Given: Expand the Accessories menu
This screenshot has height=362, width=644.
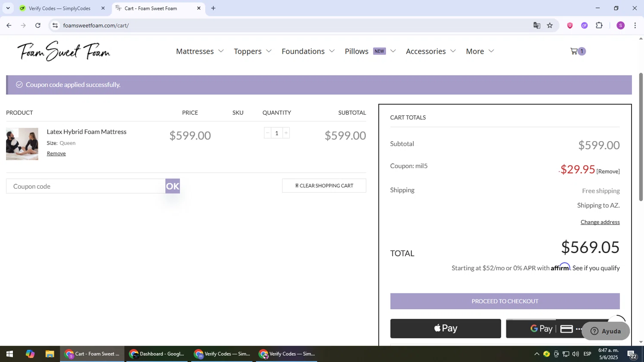Looking at the screenshot, I should [x=431, y=51].
